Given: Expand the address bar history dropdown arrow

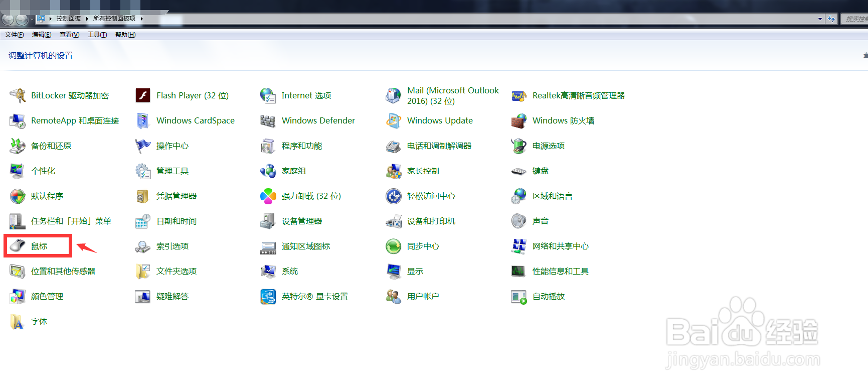Looking at the screenshot, I should tap(820, 19).
